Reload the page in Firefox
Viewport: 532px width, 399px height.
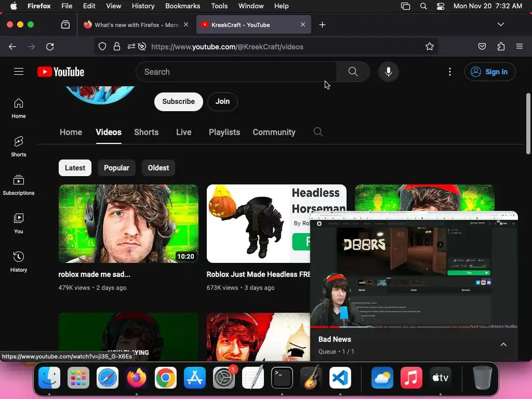[x=50, y=46]
